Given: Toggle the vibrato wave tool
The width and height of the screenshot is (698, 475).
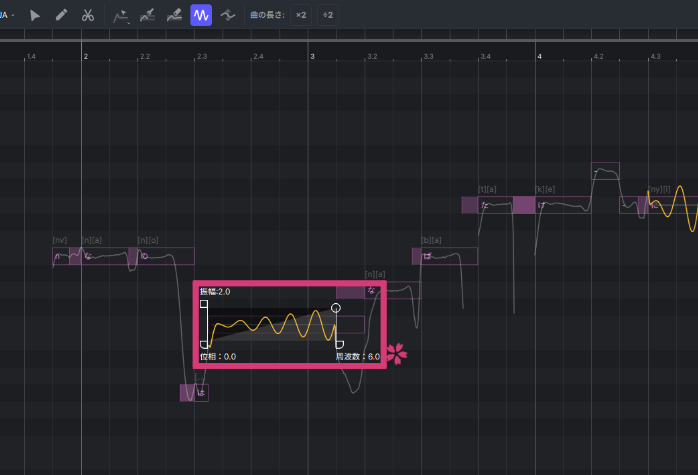Looking at the screenshot, I should coord(201,16).
